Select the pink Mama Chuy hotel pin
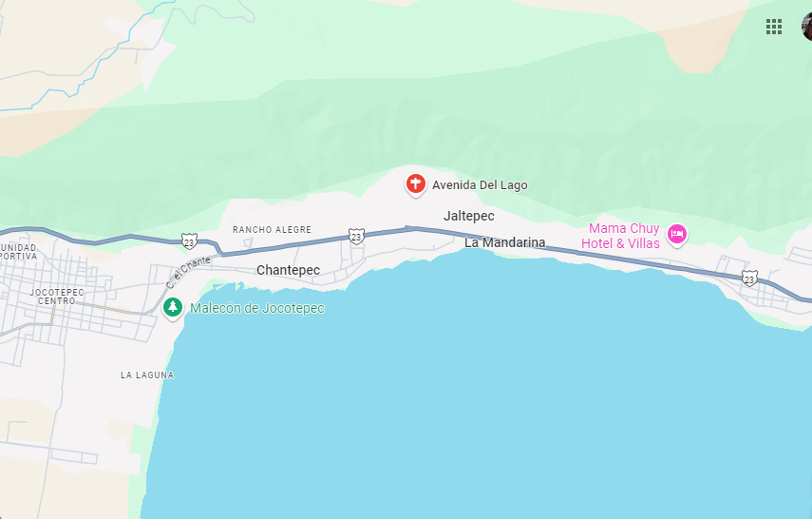The width and height of the screenshot is (812, 519). (x=676, y=235)
